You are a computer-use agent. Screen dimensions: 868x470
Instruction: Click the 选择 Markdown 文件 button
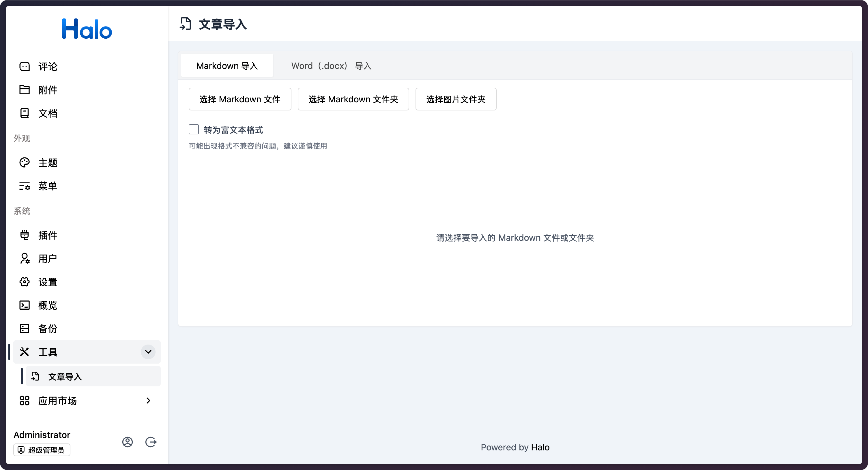point(240,99)
